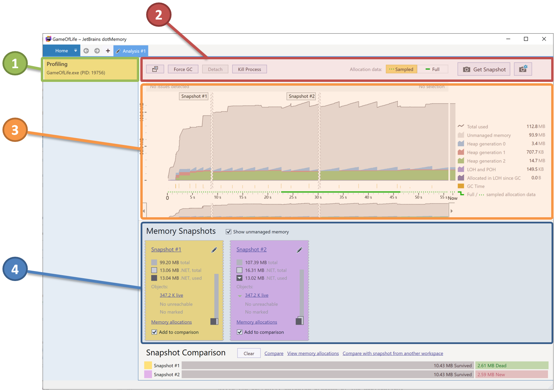Uncheck Add to comparison for Snapshot #1

154,332
